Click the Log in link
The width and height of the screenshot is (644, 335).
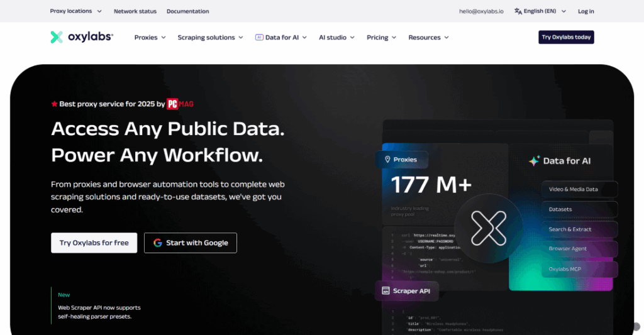pyautogui.click(x=586, y=11)
